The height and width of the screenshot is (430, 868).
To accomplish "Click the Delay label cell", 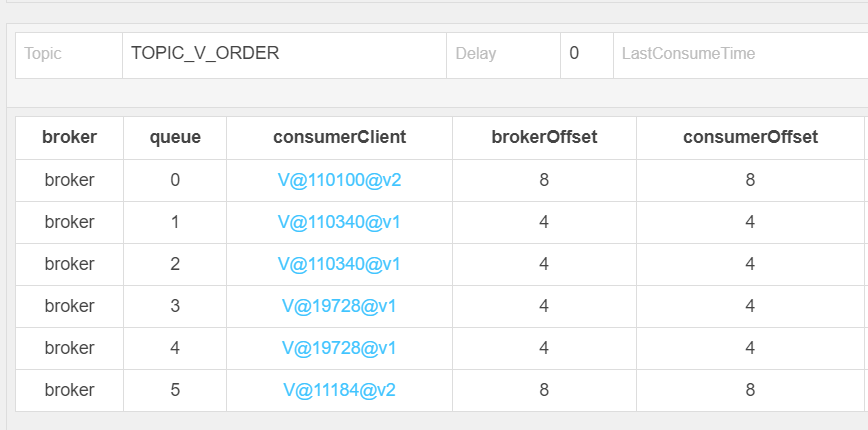I will coord(504,55).
